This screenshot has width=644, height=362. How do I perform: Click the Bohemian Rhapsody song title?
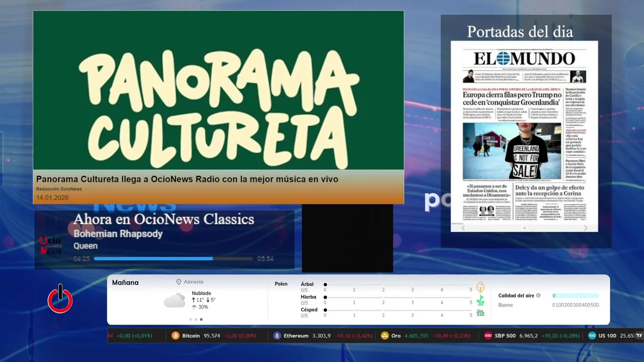[118, 234]
